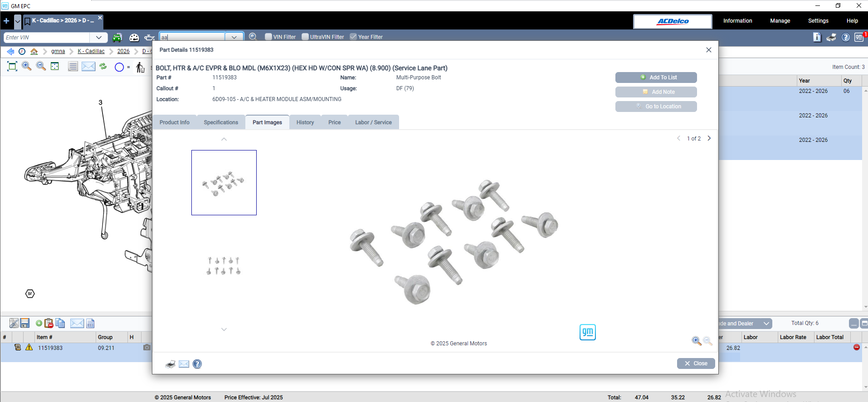
Task: Zoom in on the part image
Action: point(697,341)
